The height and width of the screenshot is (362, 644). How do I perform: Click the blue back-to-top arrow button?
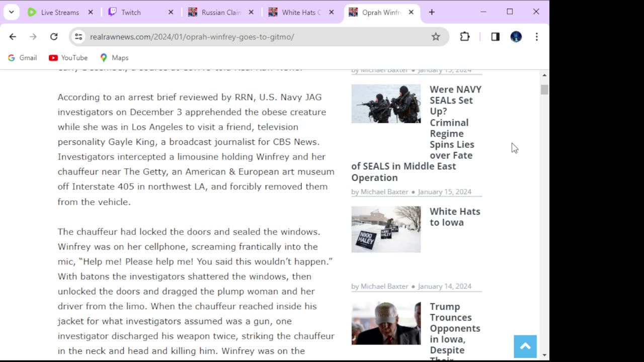click(525, 346)
